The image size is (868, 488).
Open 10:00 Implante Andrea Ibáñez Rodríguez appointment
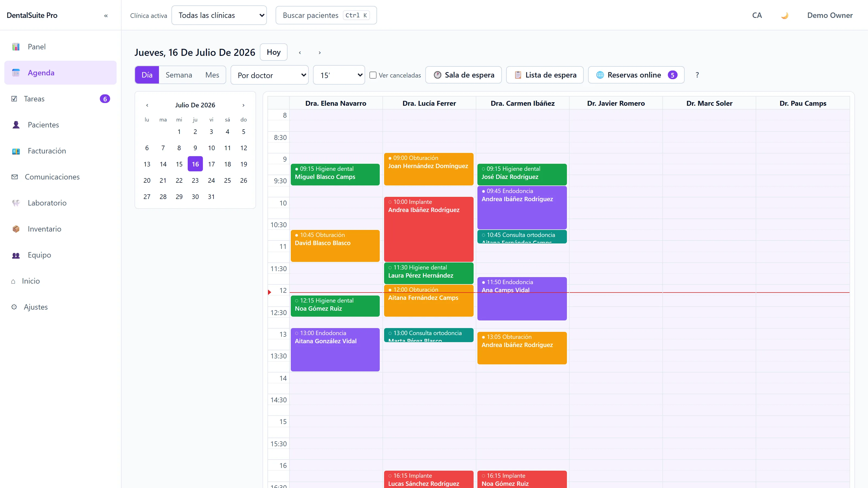coord(429,229)
